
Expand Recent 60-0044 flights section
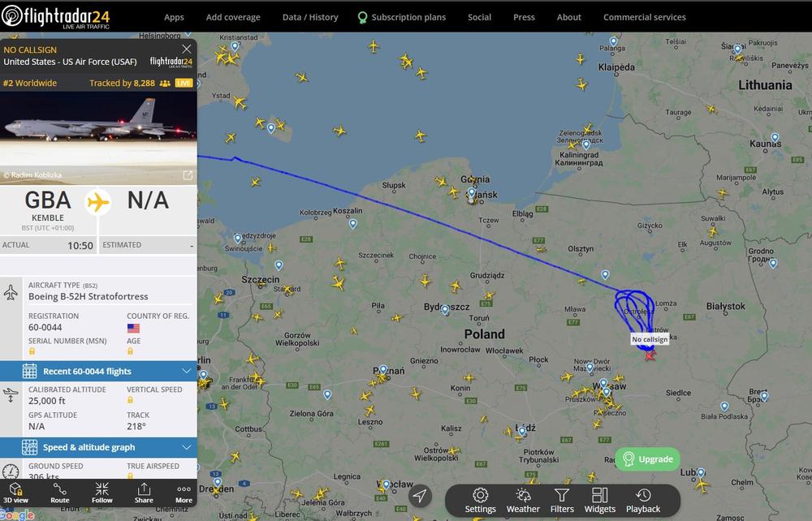98,371
